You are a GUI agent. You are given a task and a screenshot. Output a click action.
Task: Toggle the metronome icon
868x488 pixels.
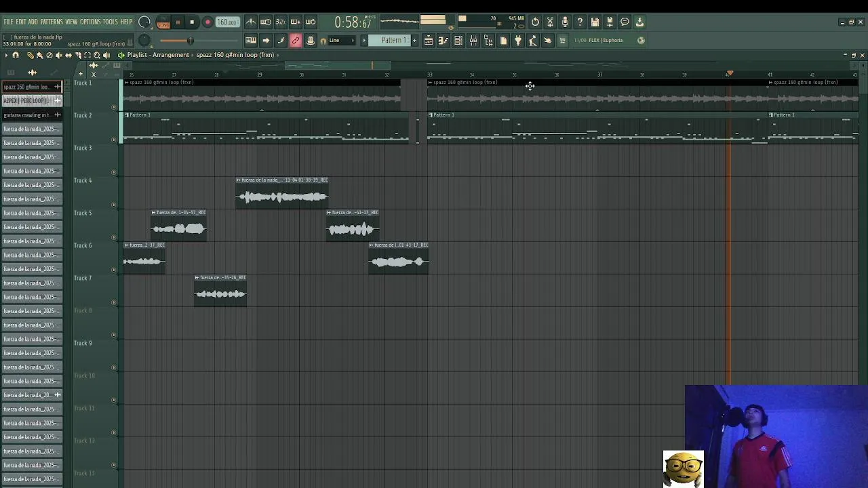(x=251, y=22)
